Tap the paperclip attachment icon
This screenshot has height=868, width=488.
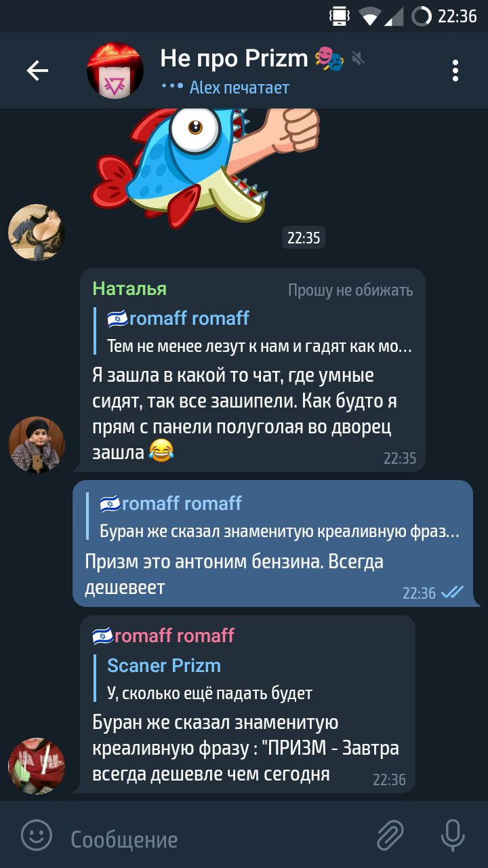click(x=390, y=835)
